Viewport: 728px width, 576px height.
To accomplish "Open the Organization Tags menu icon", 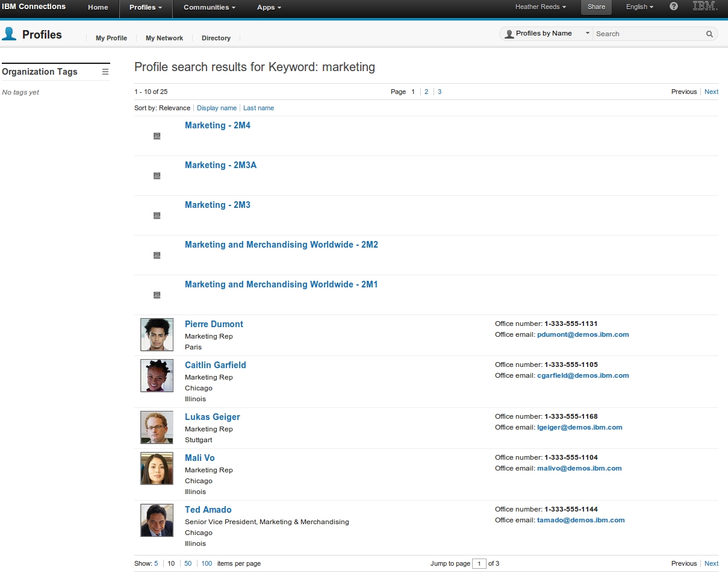I will [105, 70].
